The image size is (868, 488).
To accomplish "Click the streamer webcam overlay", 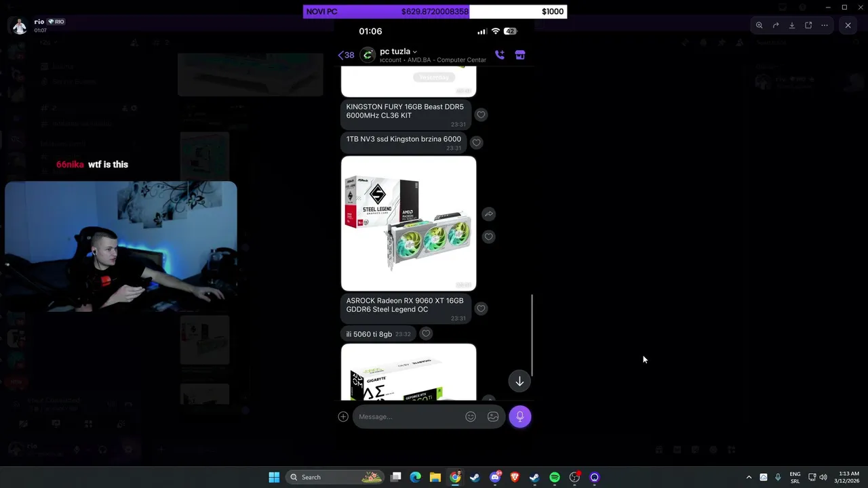I will point(121,247).
